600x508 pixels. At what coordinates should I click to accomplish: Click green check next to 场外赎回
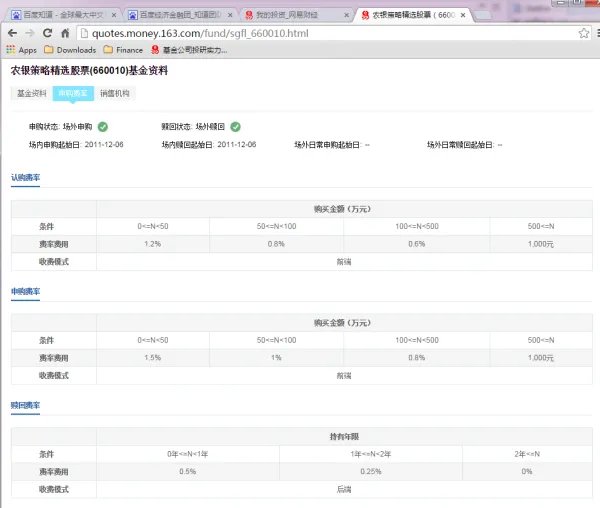click(235, 127)
